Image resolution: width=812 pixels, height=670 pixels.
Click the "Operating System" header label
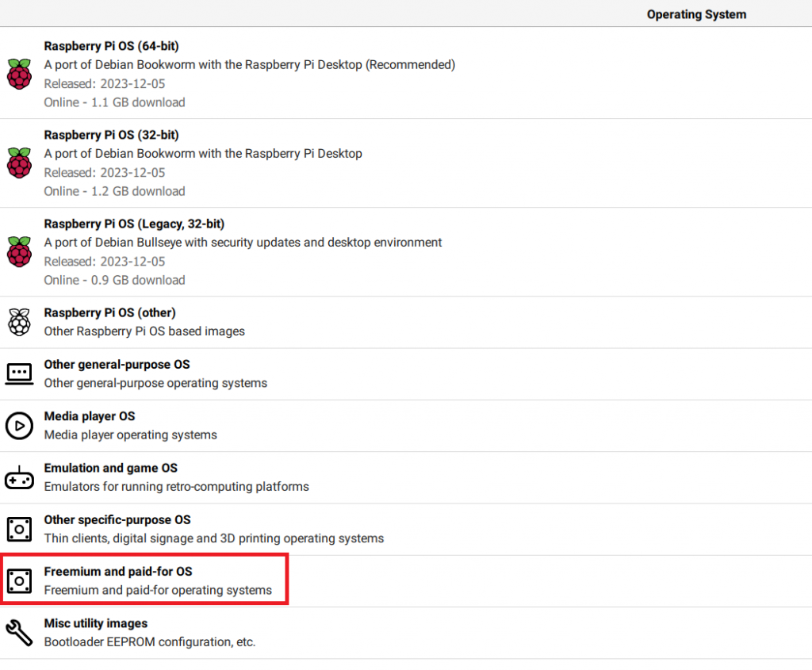tap(696, 14)
